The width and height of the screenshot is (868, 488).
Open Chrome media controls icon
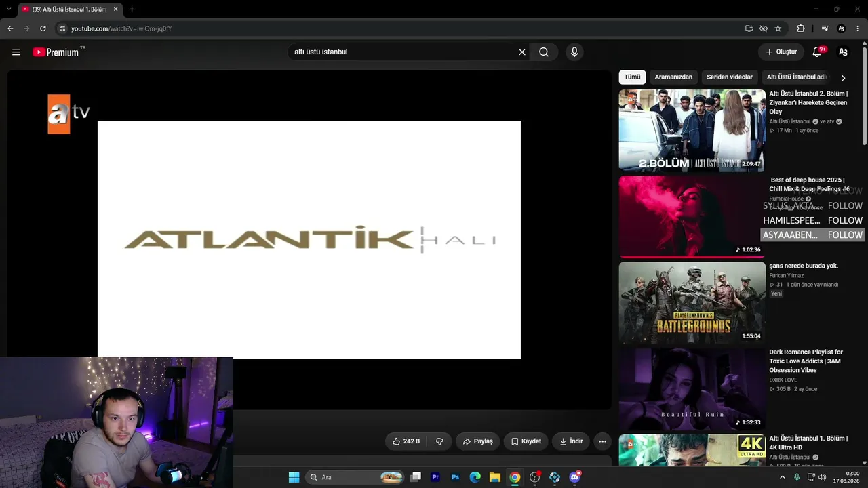(825, 28)
